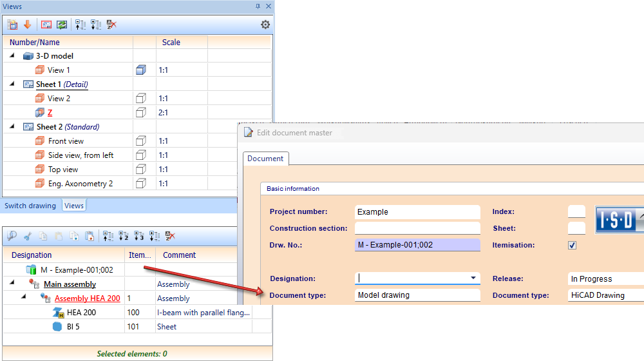Select the Bl 5 sheet part

[x=73, y=326]
